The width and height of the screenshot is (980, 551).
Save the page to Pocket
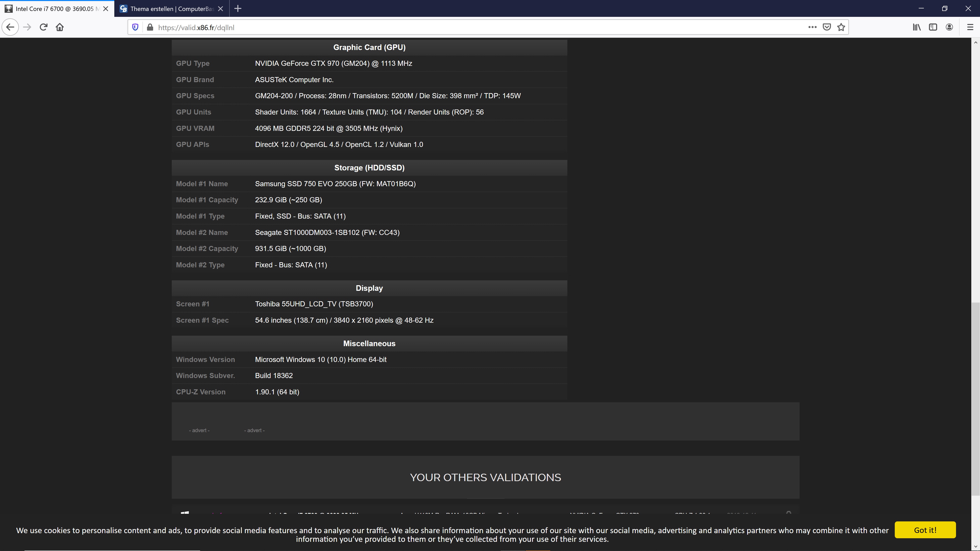pyautogui.click(x=827, y=27)
